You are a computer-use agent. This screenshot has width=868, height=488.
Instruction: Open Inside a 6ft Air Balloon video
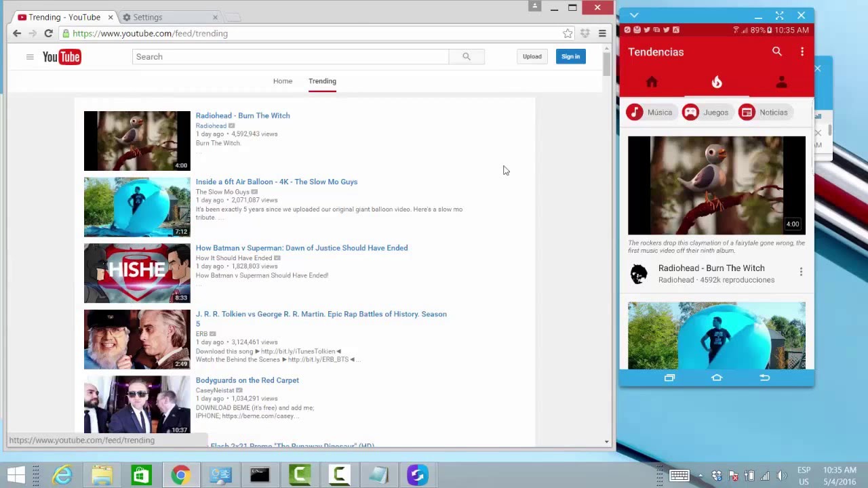(277, 182)
